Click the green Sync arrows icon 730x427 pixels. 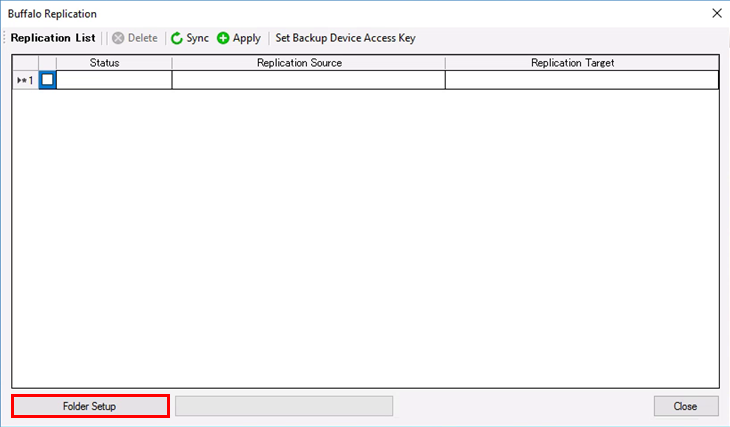177,38
